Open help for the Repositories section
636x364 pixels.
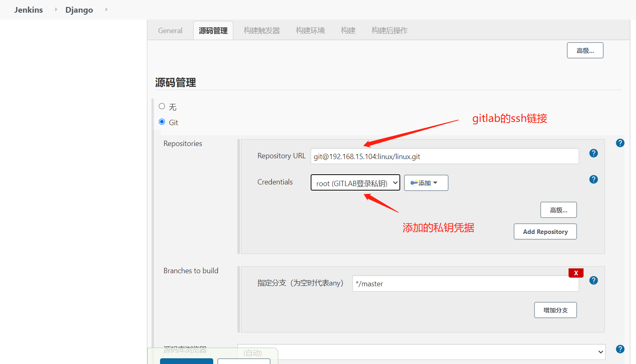[620, 143]
